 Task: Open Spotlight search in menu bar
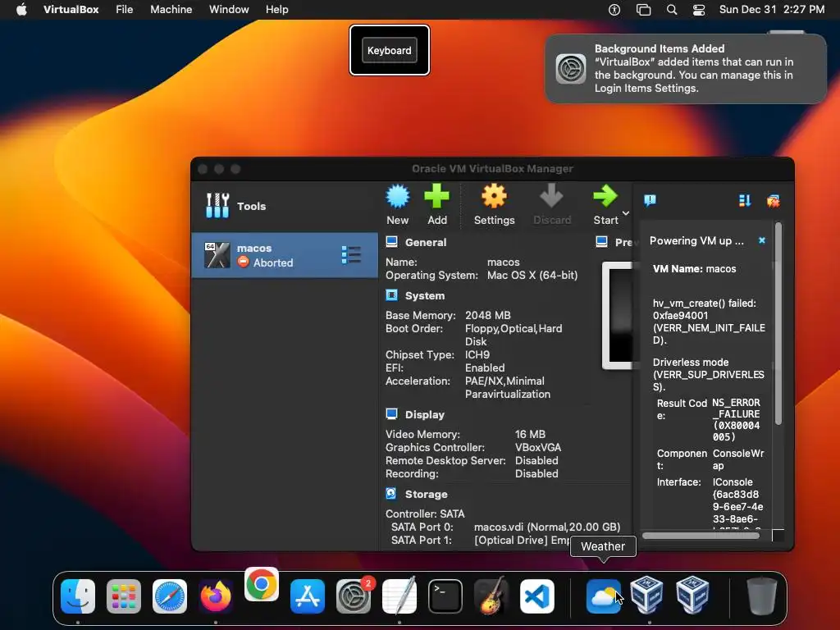672,10
